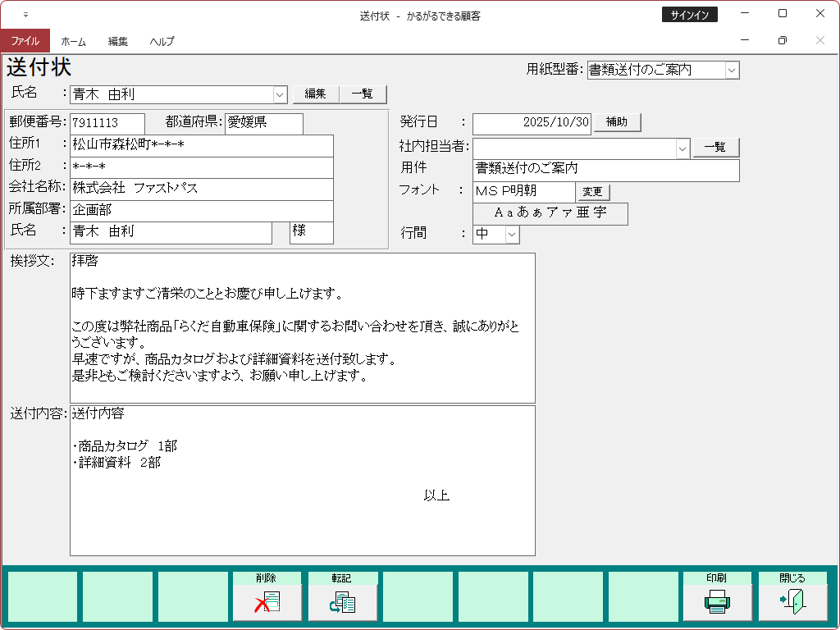Click the 転記 copy icon button

click(342, 602)
